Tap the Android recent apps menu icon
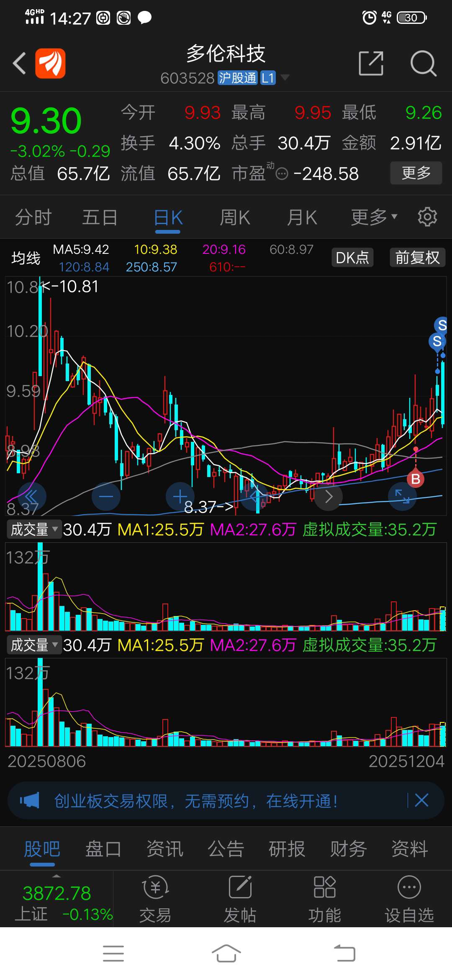Viewport: 452px width, 980px height. (x=113, y=954)
